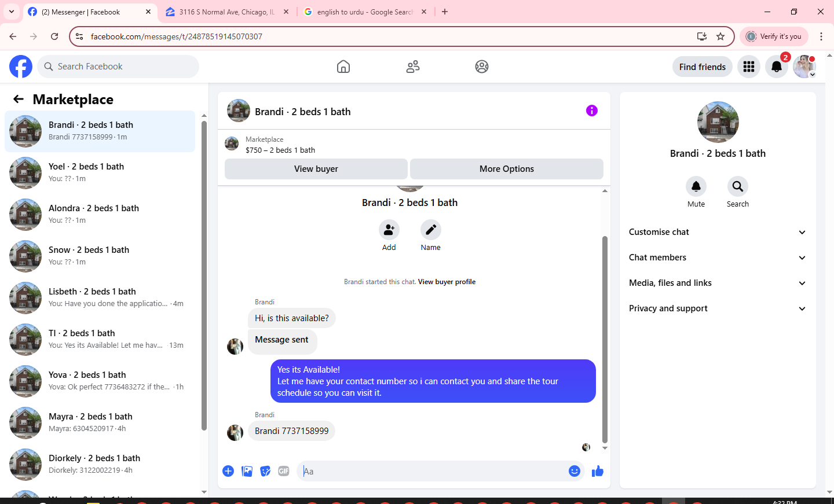Open the Yova 2 beds 1 bath conversation

coord(100,381)
